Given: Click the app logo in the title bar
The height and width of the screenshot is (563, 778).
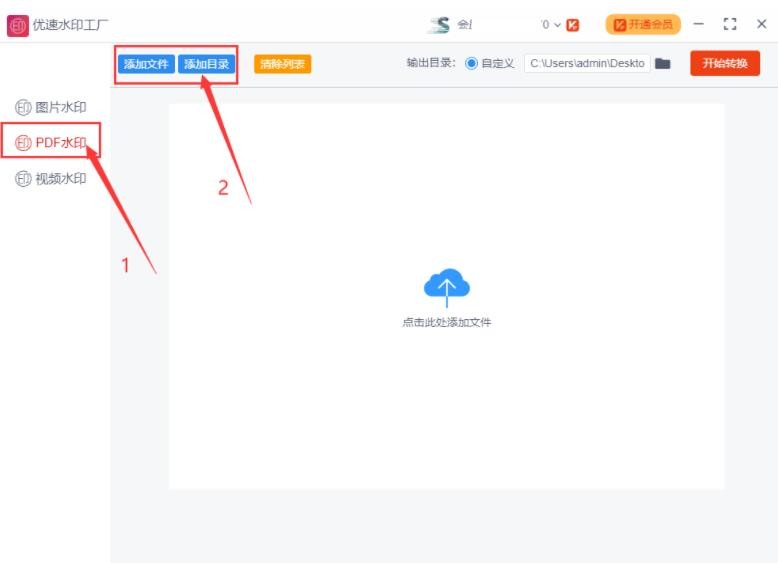Looking at the screenshot, I should [17, 25].
